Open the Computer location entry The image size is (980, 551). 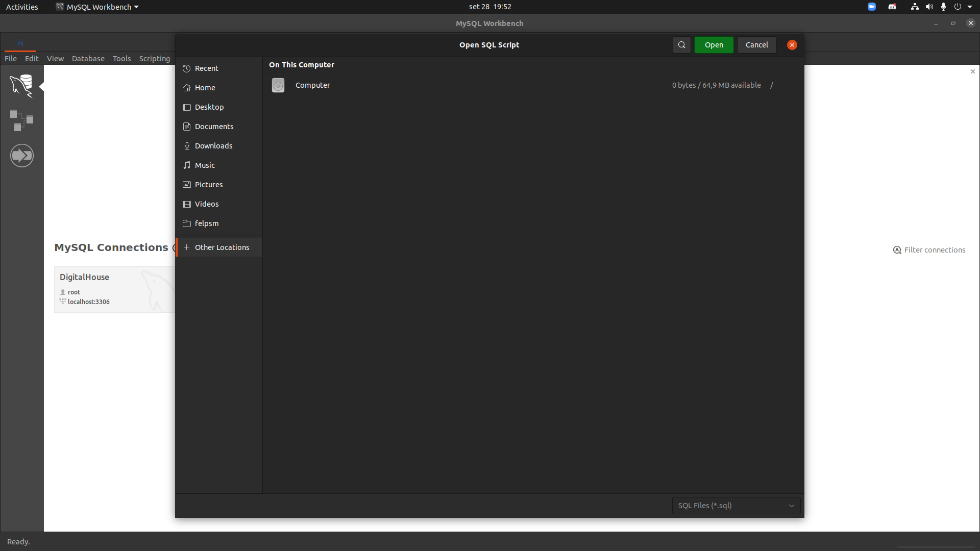point(533,85)
